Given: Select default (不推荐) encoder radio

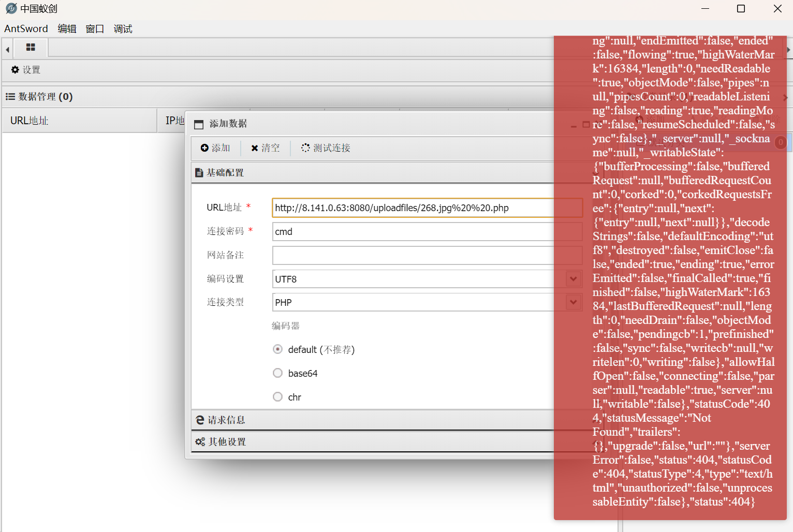Looking at the screenshot, I should [278, 349].
